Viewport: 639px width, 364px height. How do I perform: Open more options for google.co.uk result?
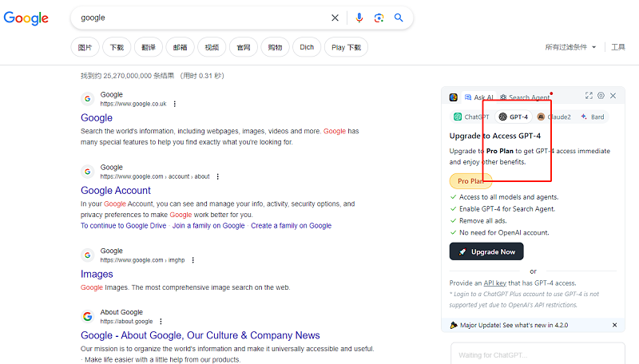pos(175,104)
